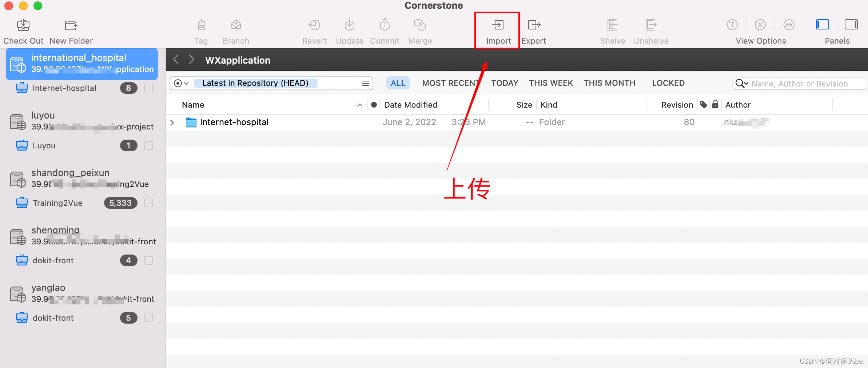Open the Merge tool
Screen dimensions: 868x368
[x=420, y=30]
